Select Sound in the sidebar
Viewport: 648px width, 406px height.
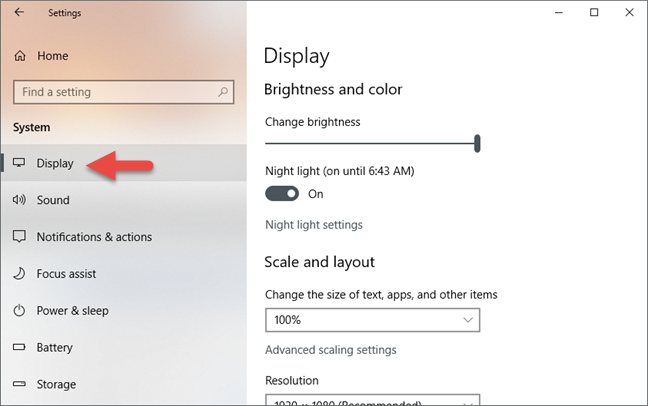pos(123,200)
